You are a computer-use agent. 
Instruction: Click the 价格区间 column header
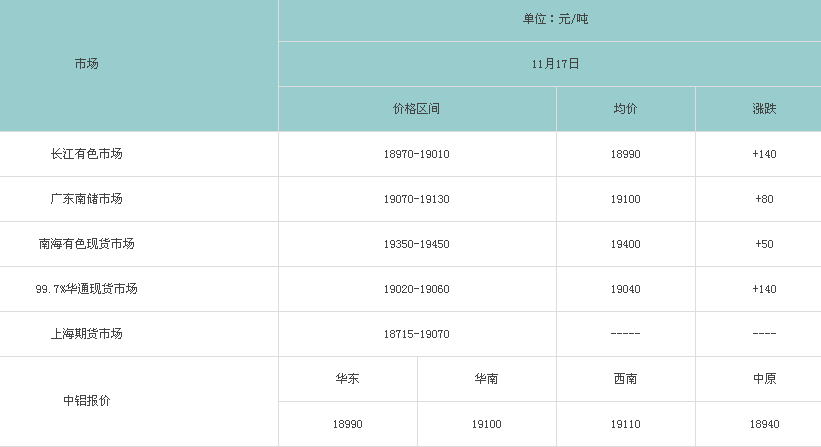pos(416,108)
